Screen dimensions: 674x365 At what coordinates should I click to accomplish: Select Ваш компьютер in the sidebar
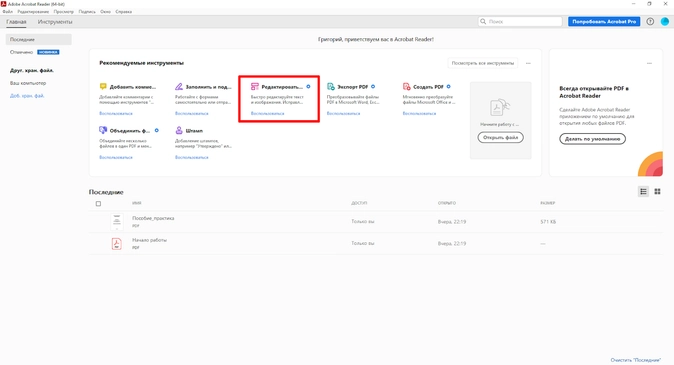tap(28, 83)
